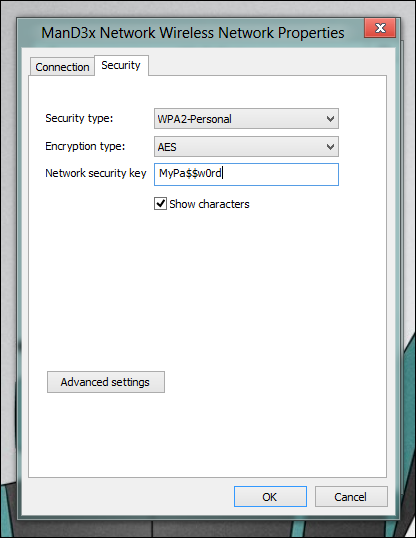
Task: Discard changes with the Cancel button
Action: click(351, 496)
